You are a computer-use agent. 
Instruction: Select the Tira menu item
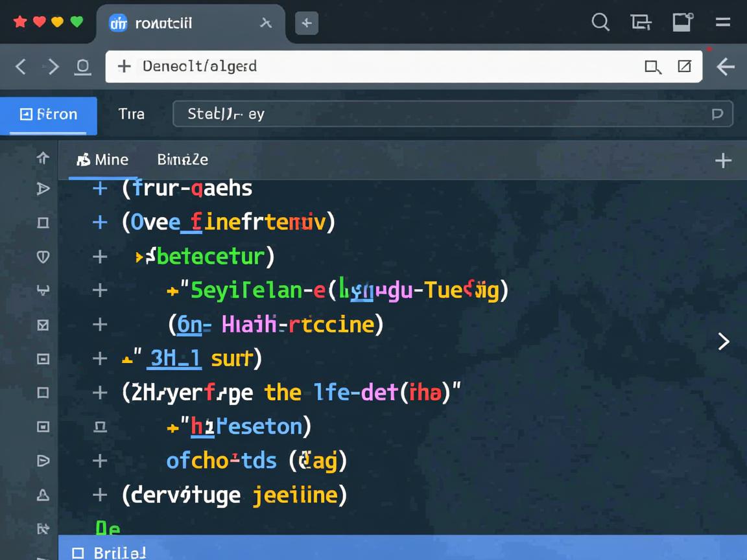[131, 114]
